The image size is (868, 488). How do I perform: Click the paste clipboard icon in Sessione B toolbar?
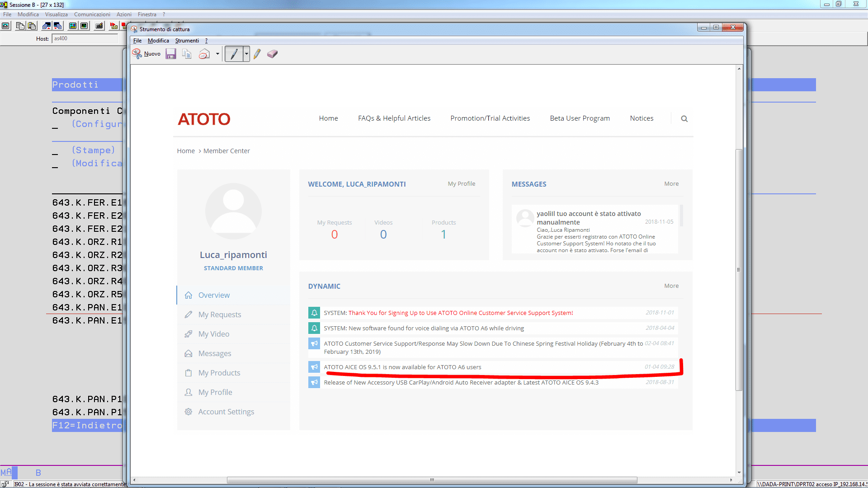click(x=32, y=26)
